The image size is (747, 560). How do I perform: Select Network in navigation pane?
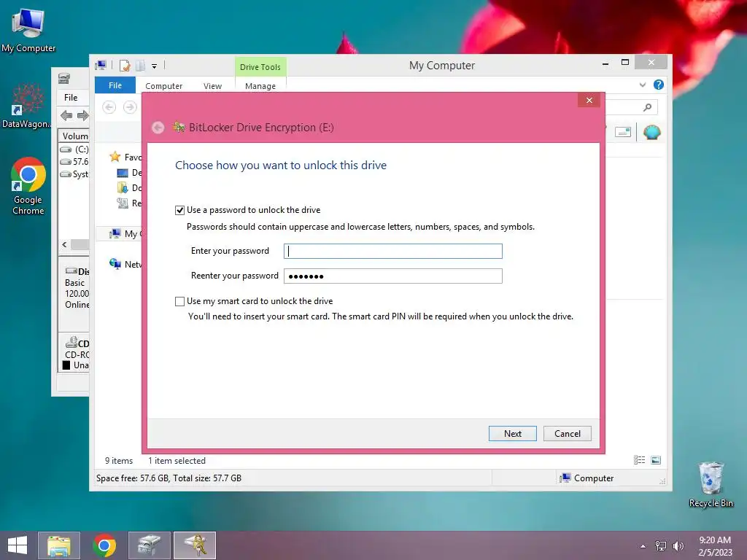click(x=125, y=264)
